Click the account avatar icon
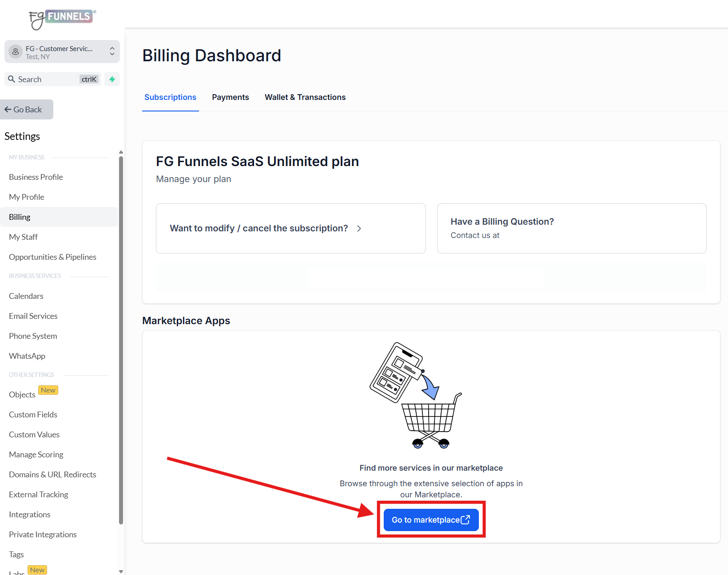 coord(16,52)
